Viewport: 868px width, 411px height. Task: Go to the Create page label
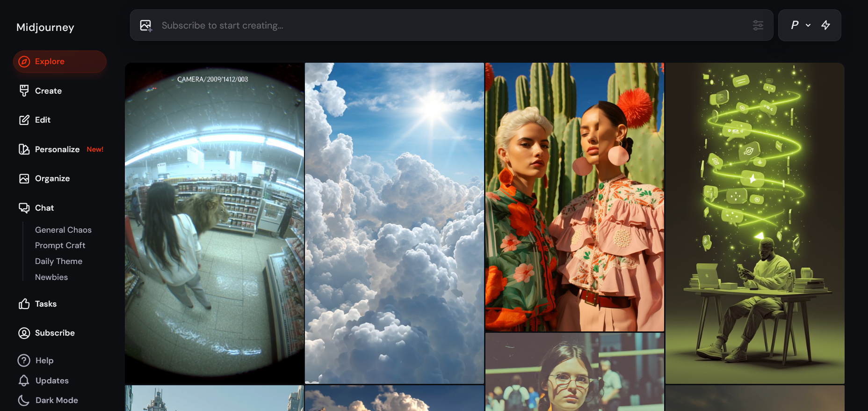pyautogui.click(x=48, y=91)
